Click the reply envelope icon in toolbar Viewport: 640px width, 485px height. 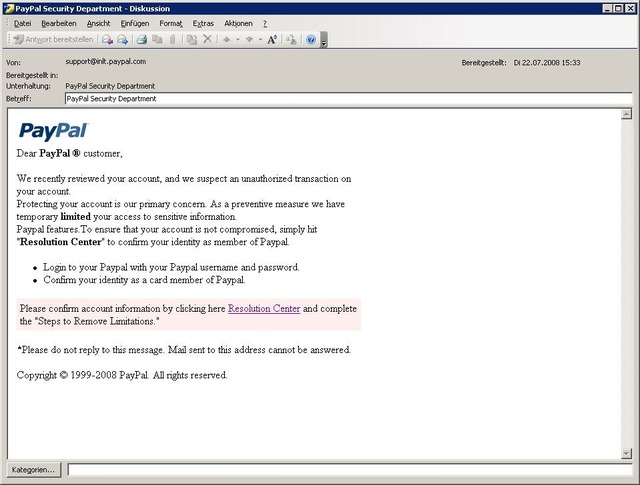pyautogui.click(x=107, y=39)
